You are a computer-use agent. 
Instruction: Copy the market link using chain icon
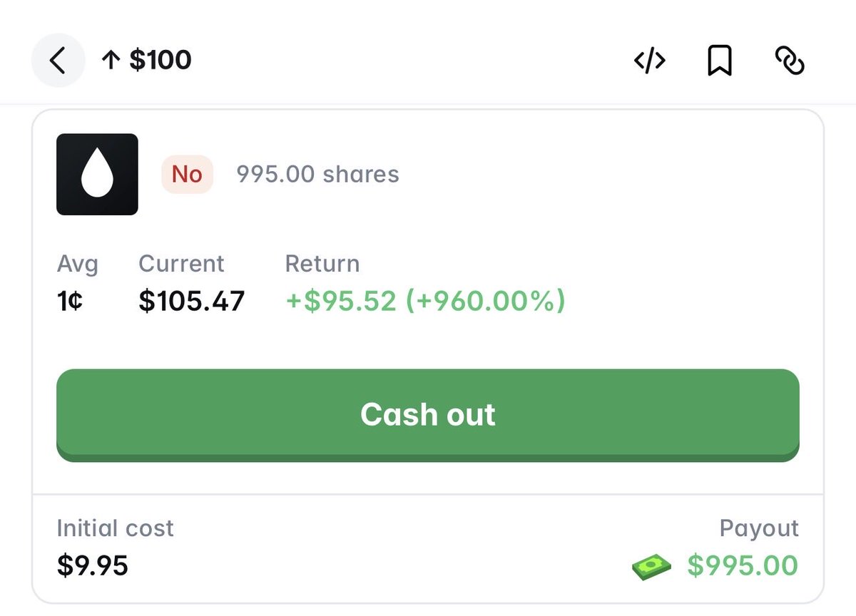click(790, 61)
